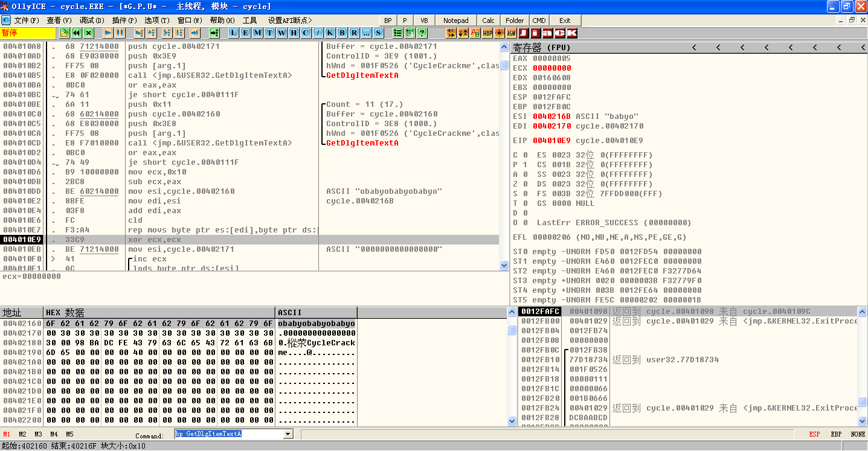Image resolution: width=868 pixels, height=451 pixels.
Task: Open the 选项(T) menu
Action: coord(157,21)
